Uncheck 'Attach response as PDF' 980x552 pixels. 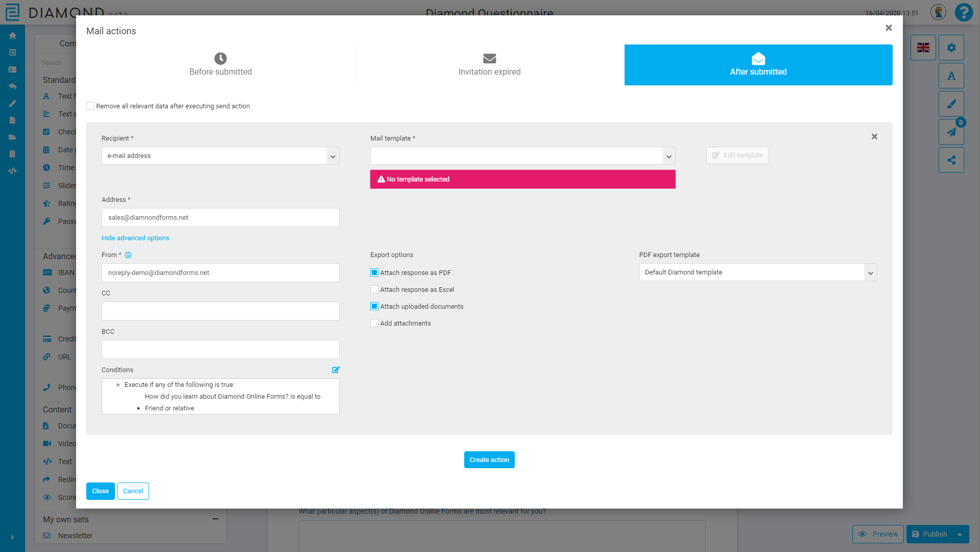pyautogui.click(x=374, y=272)
